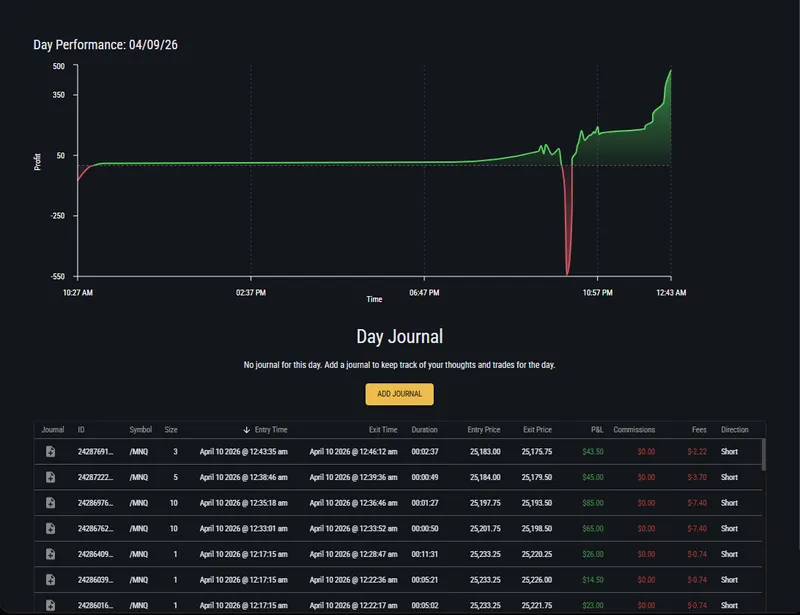This screenshot has height=615, width=800.
Task: Click the ADD JOURNAL button
Action: pyautogui.click(x=399, y=394)
